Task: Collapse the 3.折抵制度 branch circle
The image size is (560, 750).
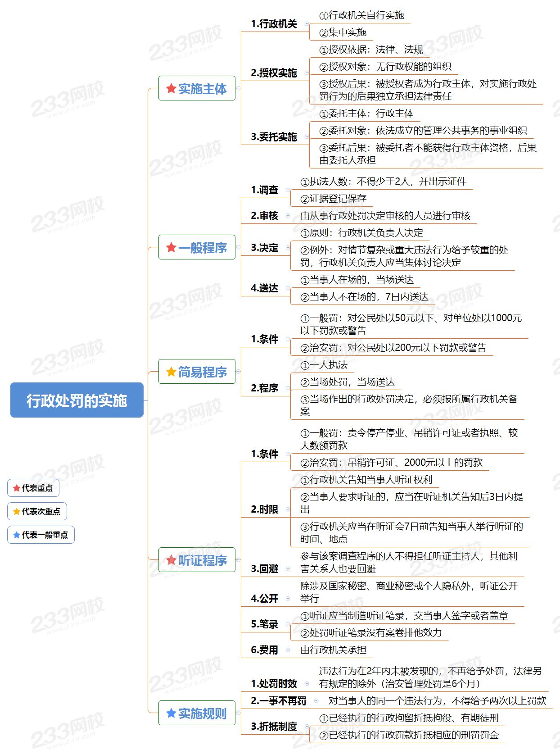Action: (x=307, y=726)
